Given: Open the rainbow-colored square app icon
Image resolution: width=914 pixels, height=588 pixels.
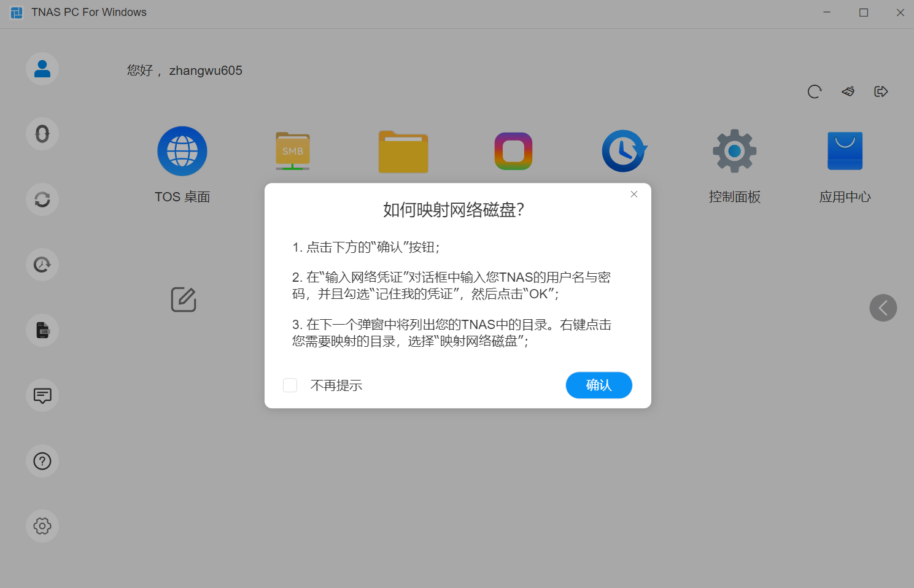Looking at the screenshot, I should click(514, 151).
